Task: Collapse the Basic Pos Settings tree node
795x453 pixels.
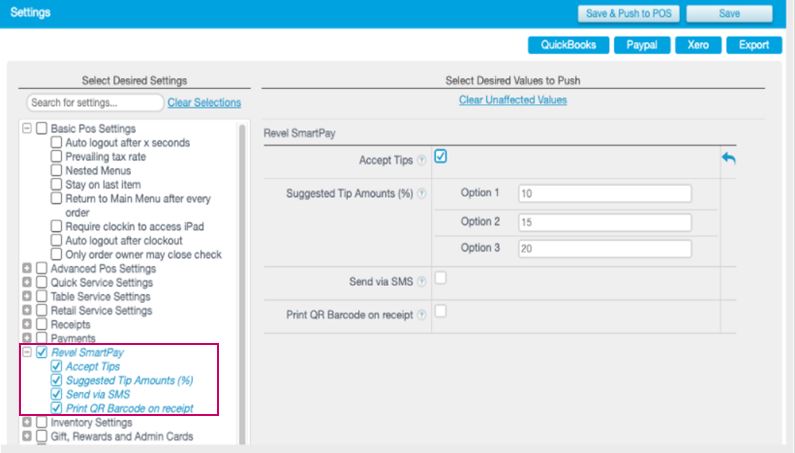Action: point(27,129)
